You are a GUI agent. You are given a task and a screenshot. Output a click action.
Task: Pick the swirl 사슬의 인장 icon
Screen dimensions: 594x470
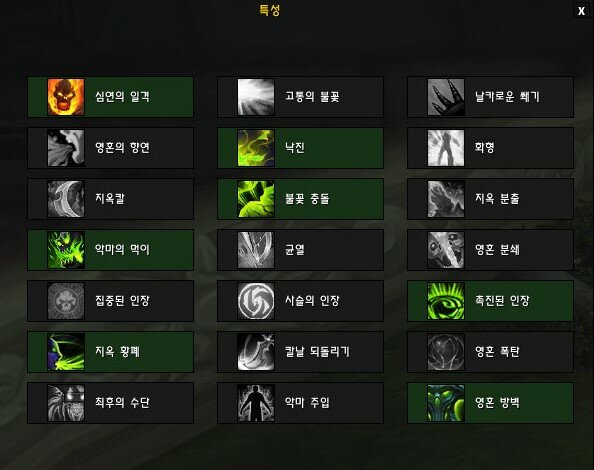click(x=256, y=301)
